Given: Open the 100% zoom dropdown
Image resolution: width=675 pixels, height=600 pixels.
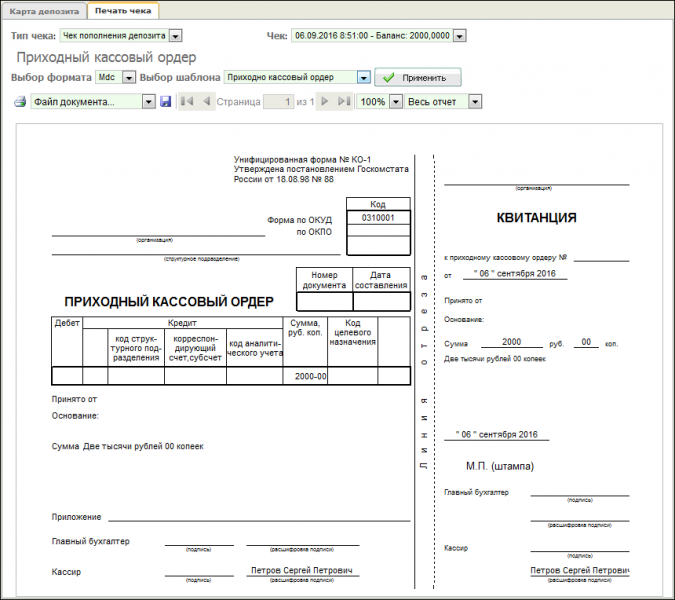Looking at the screenshot, I should click(x=395, y=102).
